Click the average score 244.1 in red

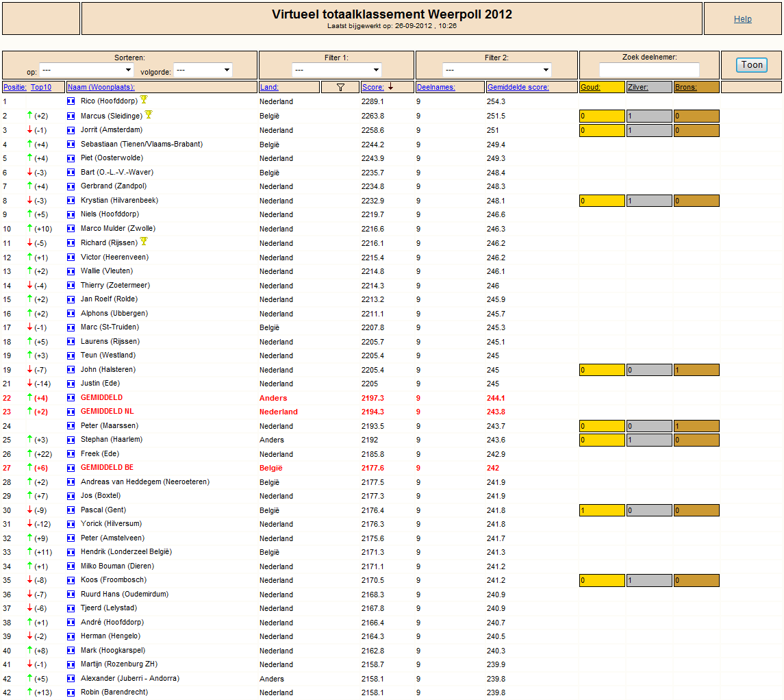click(496, 399)
